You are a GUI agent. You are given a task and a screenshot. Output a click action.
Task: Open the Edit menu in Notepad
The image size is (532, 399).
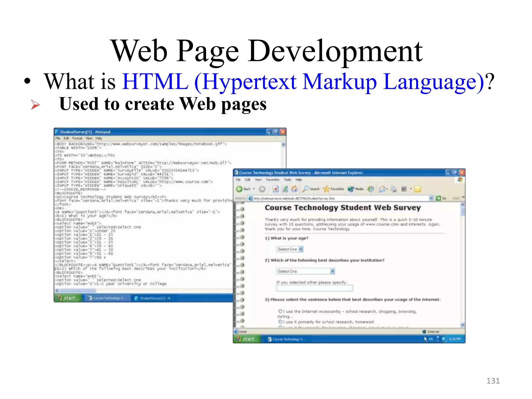(66, 138)
